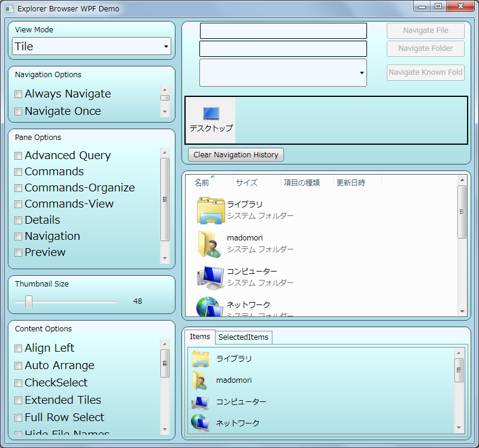479x448 pixels.
Task: Click the Navigate Folder button
Action: (426, 48)
